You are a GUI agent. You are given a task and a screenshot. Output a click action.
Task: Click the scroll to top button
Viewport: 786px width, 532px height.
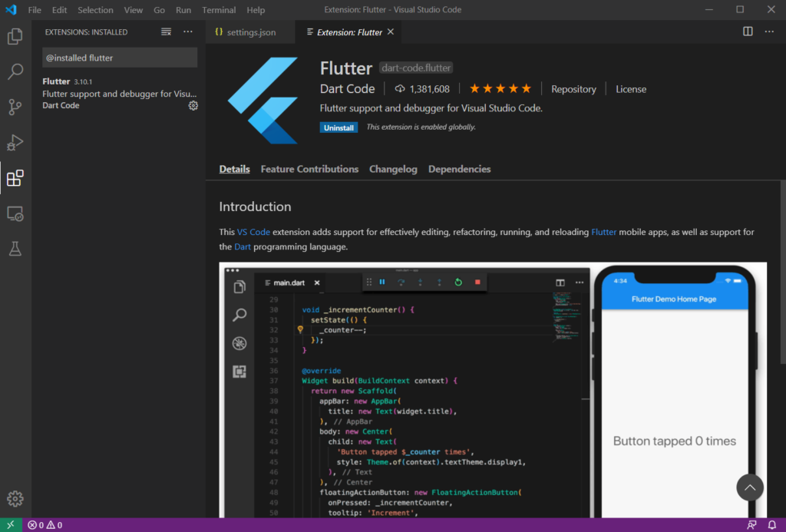749,487
